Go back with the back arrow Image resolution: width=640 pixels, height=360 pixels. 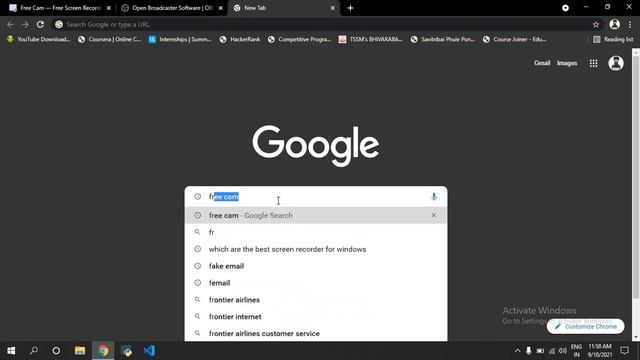10,24
